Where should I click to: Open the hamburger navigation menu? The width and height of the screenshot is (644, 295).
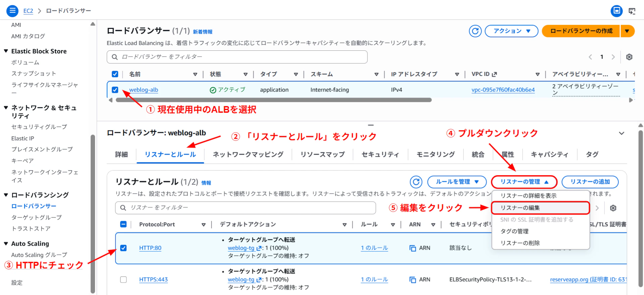tap(12, 11)
